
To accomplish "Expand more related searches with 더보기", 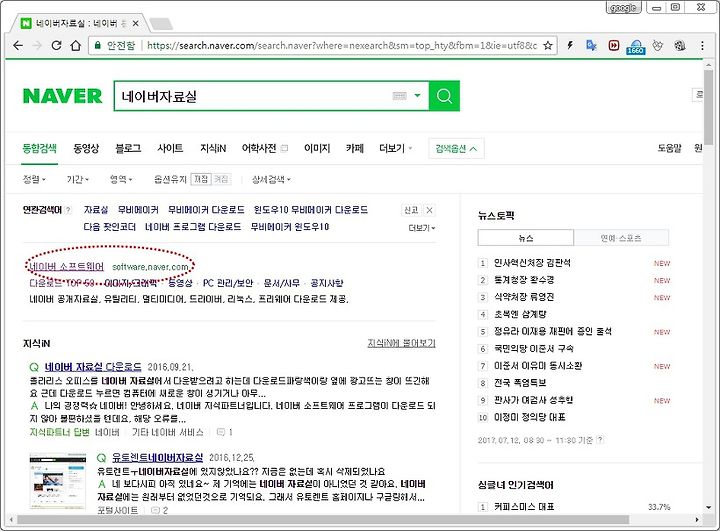I will click(x=422, y=228).
